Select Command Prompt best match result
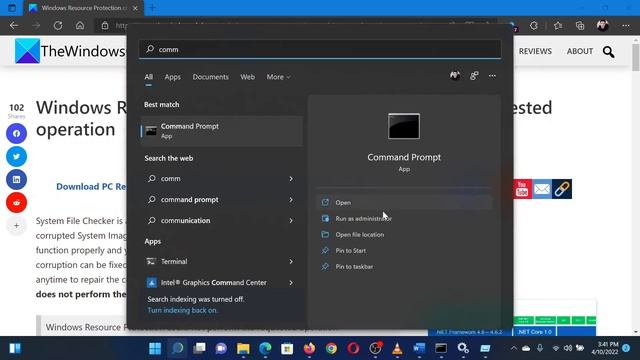Viewport: 640px width, 360px height. point(222,131)
